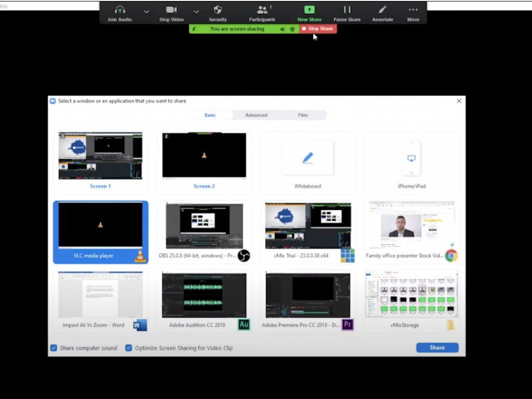Click the 'iPhone/iPad' label text
This screenshot has height=399, width=532.
pos(411,186)
